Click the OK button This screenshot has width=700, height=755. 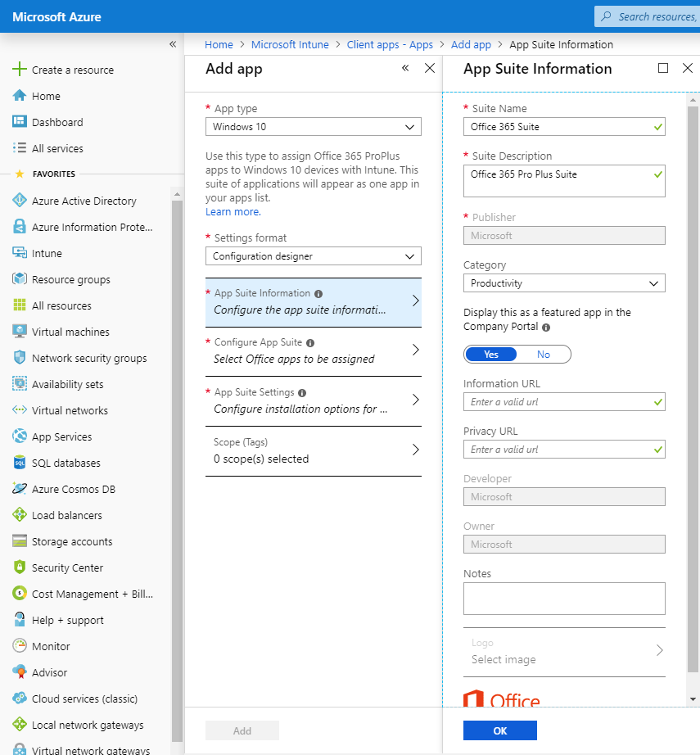click(x=499, y=730)
